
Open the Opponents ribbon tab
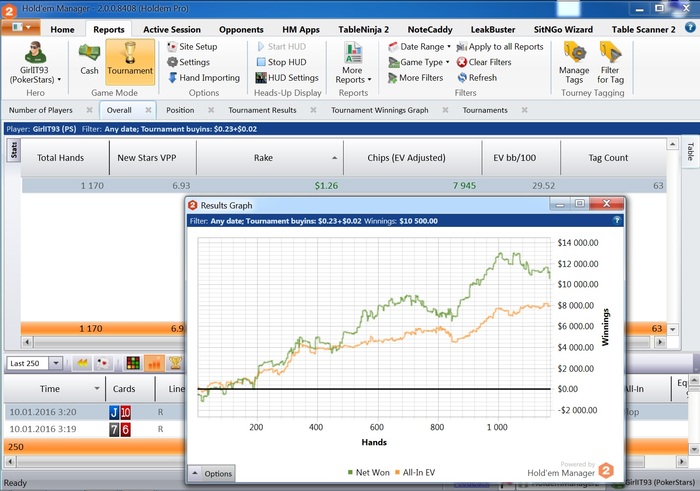241,29
